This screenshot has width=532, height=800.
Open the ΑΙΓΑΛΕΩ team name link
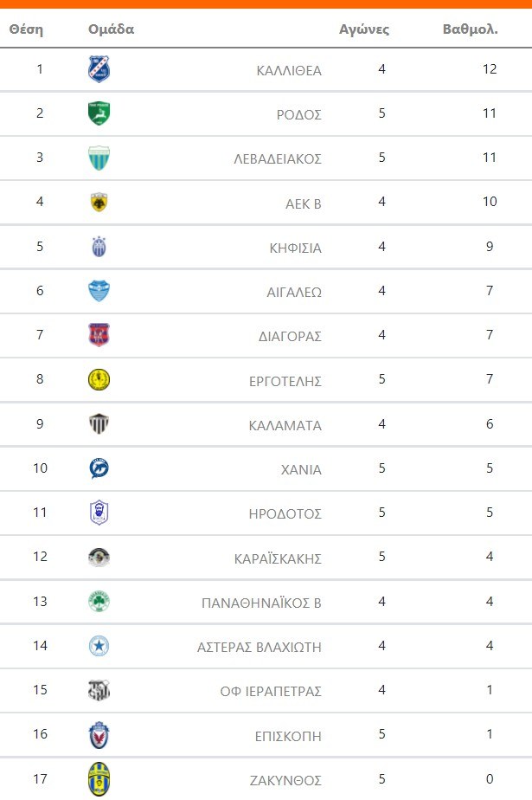pos(294,292)
